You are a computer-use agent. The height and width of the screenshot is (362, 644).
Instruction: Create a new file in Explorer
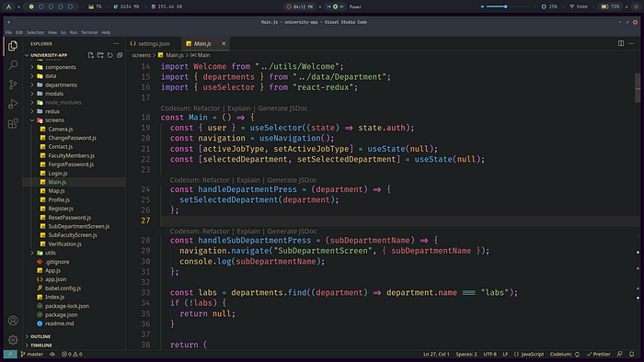(91, 55)
